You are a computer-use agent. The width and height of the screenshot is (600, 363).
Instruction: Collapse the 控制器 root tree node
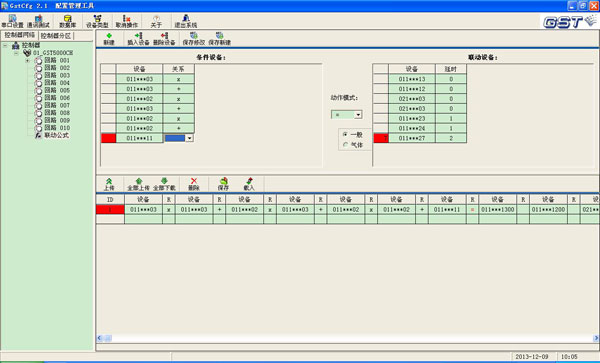coord(5,46)
